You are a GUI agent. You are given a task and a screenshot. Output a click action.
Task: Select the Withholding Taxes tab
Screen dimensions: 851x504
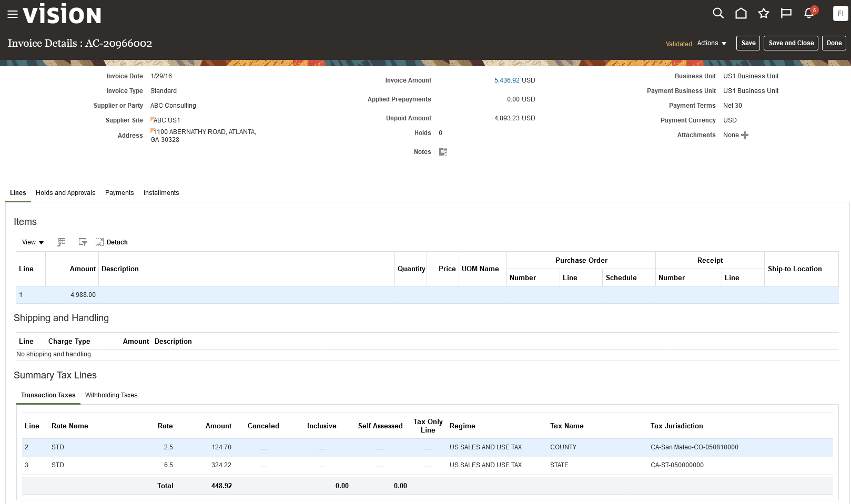111,395
